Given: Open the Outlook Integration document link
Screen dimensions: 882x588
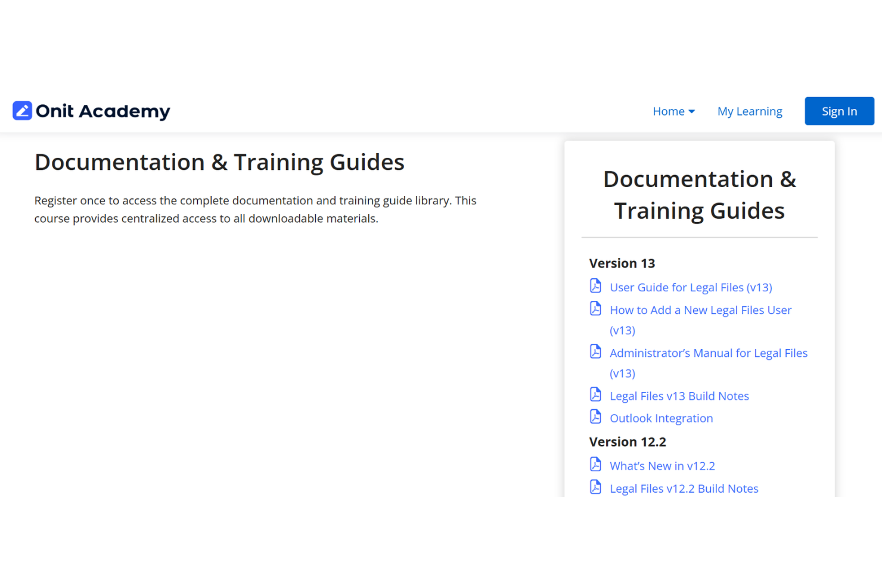Looking at the screenshot, I should point(661,418).
